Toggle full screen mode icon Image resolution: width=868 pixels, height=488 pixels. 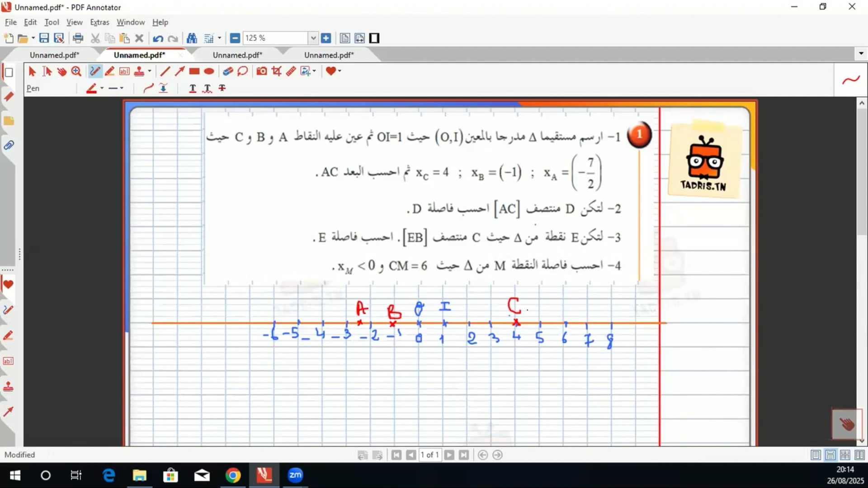[374, 38]
